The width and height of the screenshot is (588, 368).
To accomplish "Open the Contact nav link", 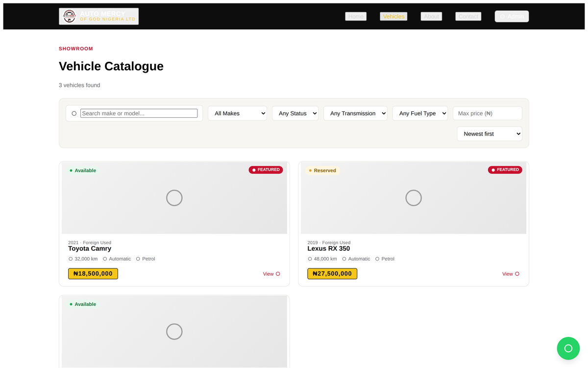I will (x=468, y=16).
